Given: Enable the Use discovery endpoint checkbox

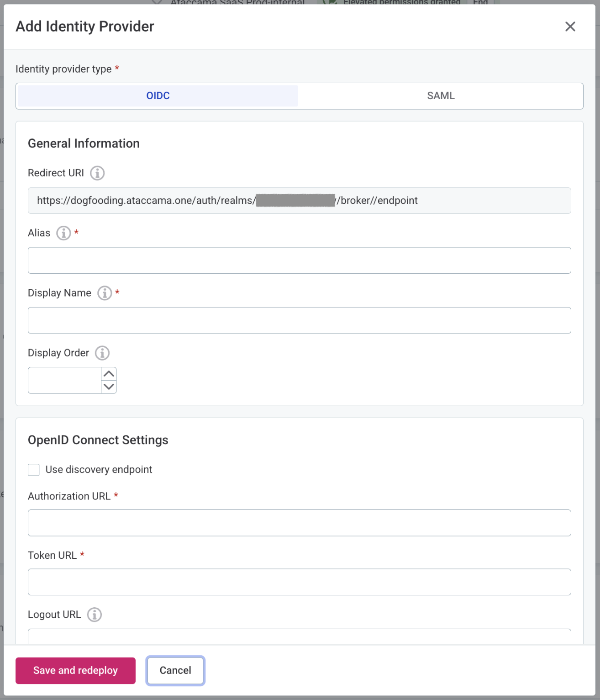Looking at the screenshot, I should [x=33, y=469].
